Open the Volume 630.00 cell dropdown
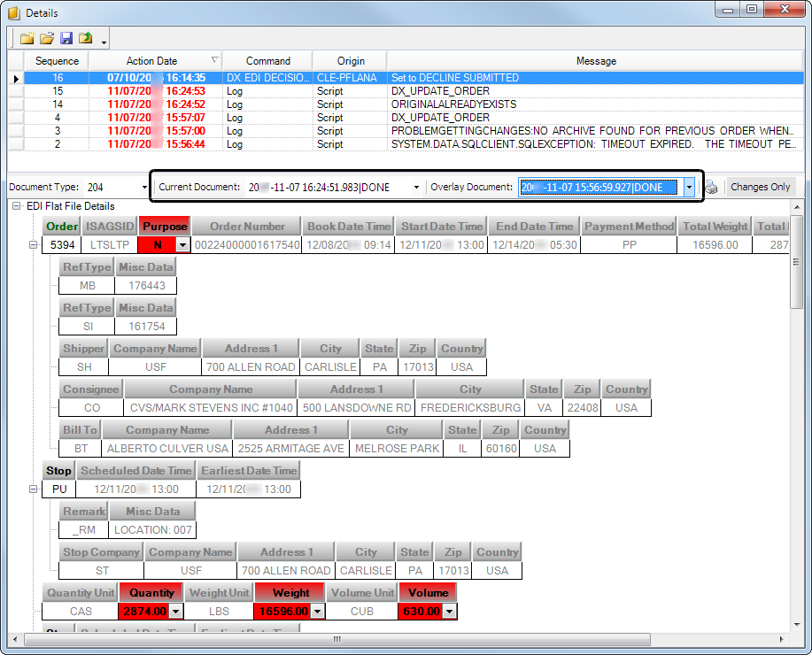The width and height of the screenshot is (812, 655). pyautogui.click(x=449, y=612)
